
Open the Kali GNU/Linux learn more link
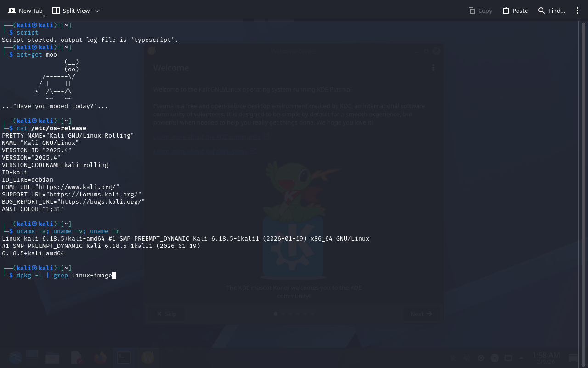pos(205,150)
